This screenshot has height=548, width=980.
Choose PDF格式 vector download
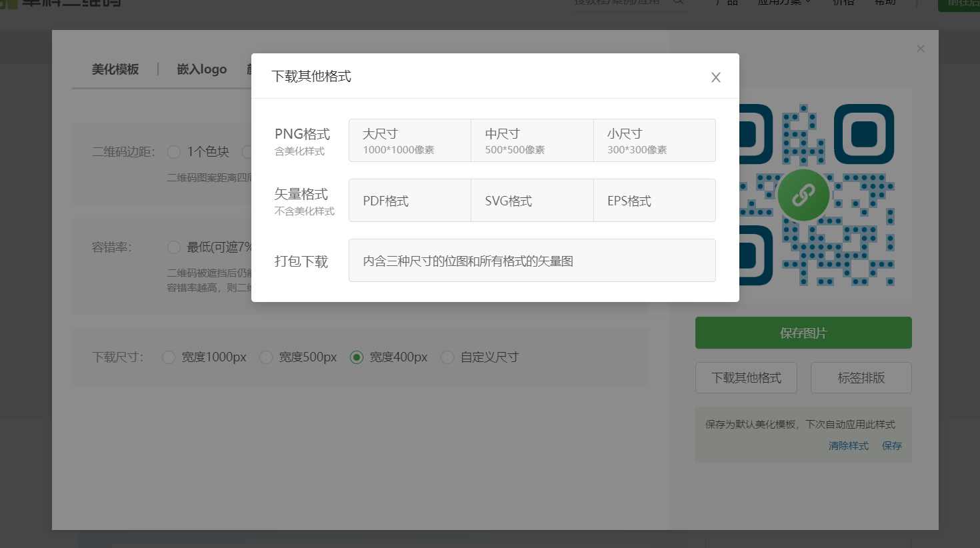410,201
